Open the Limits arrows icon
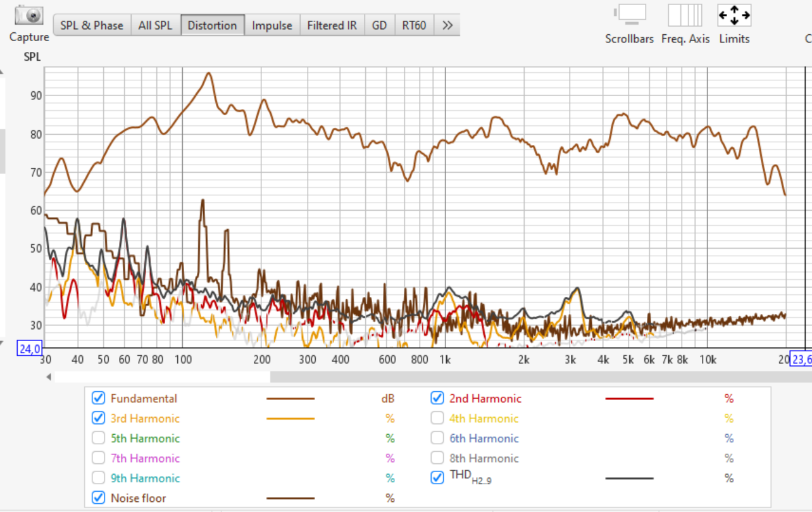This screenshot has height=512, width=812. (734, 15)
